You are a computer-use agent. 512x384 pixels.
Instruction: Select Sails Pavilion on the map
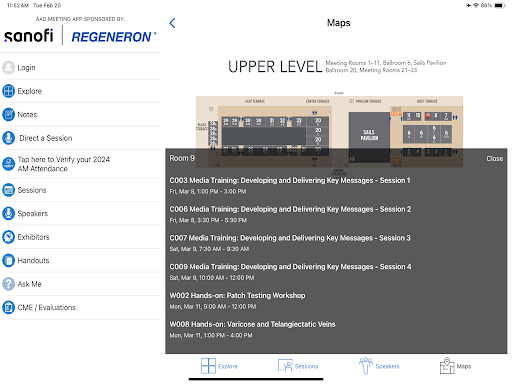pos(369,135)
